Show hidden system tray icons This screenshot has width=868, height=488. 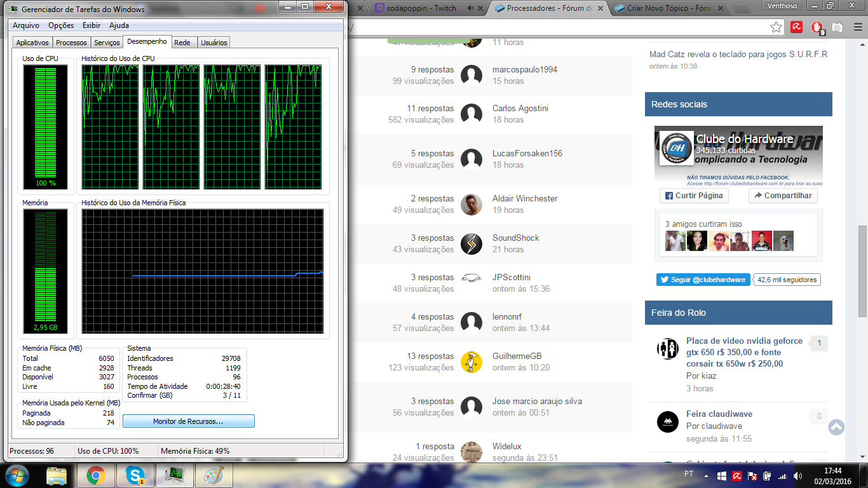click(x=706, y=475)
